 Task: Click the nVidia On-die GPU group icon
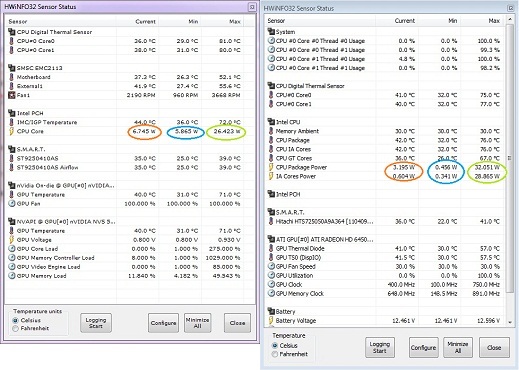pos(11,185)
